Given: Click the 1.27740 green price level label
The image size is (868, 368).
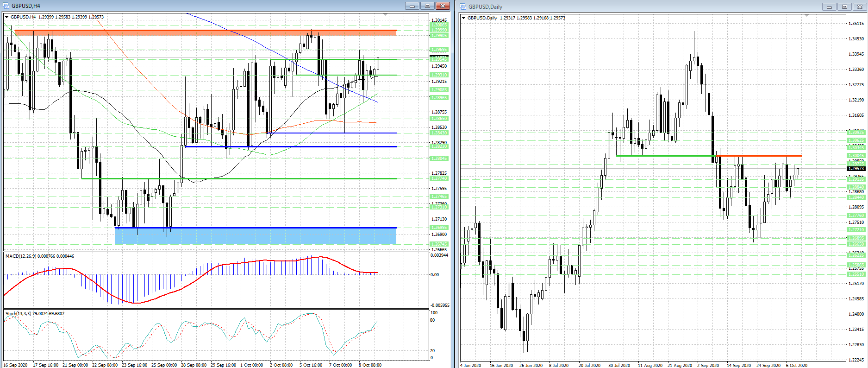Looking at the screenshot, I should 439,178.
